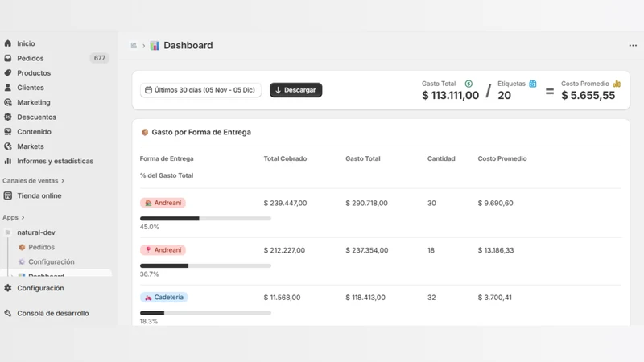Open Tienda online sales channel
The height and width of the screenshot is (362, 644).
click(39, 195)
